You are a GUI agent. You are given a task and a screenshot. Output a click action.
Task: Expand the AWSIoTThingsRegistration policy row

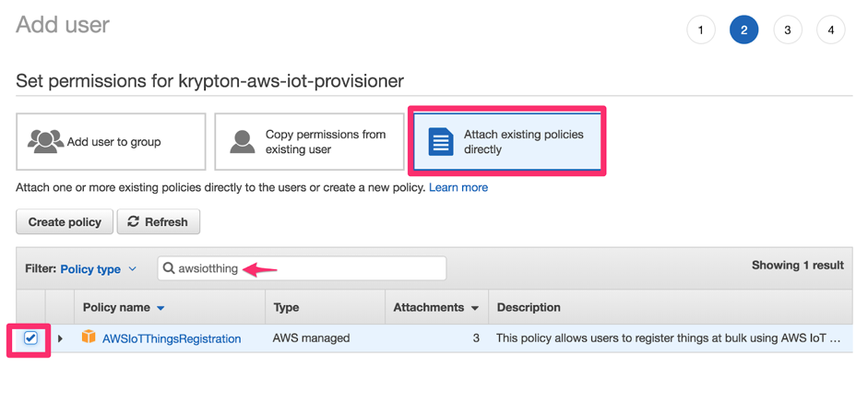point(61,338)
